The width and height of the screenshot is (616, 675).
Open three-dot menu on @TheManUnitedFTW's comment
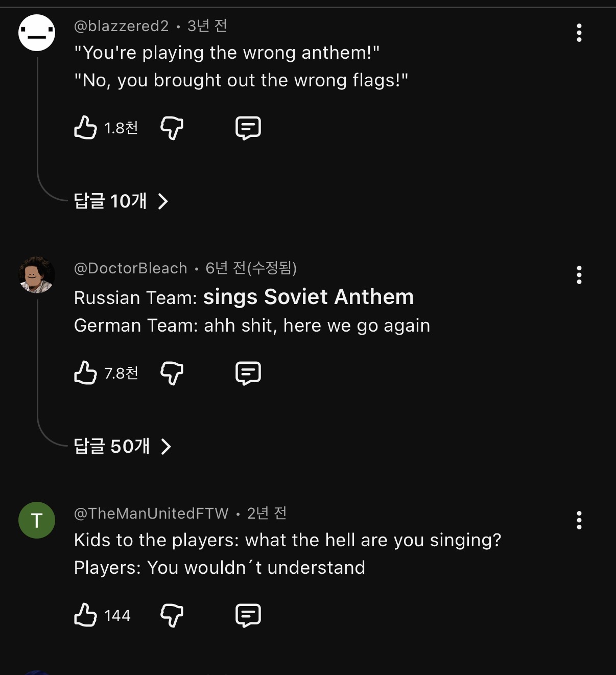pos(579,521)
